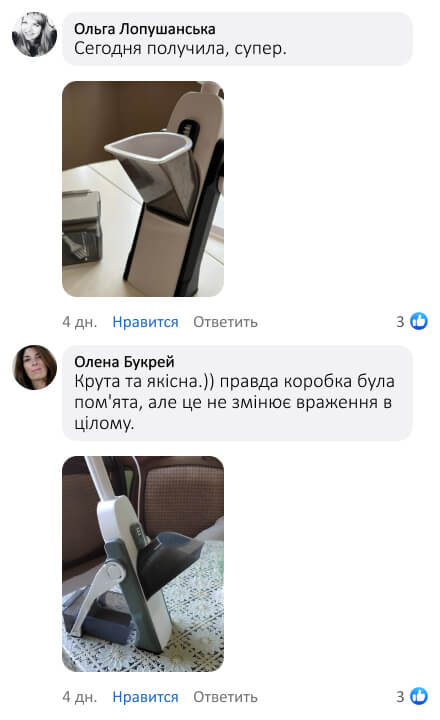Open Ольга Лопушанська's profile avatar
Viewport: 440px width, 720px height.
pyautogui.click(x=34, y=34)
